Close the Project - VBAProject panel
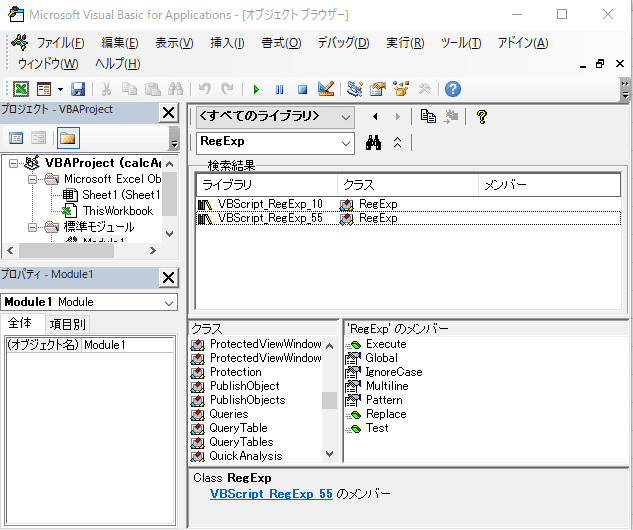This screenshot has height=530, width=633. pyautogui.click(x=169, y=113)
